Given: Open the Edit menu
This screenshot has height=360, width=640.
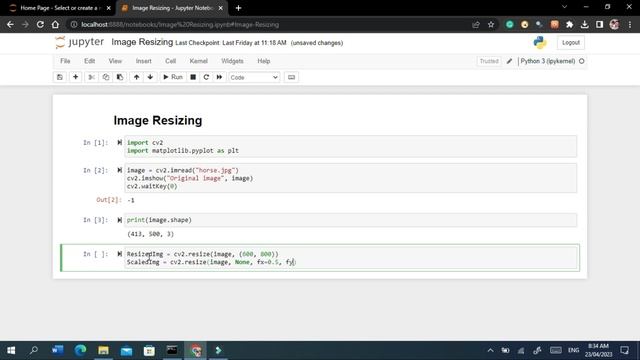Looking at the screenshot, I should 89,61.
